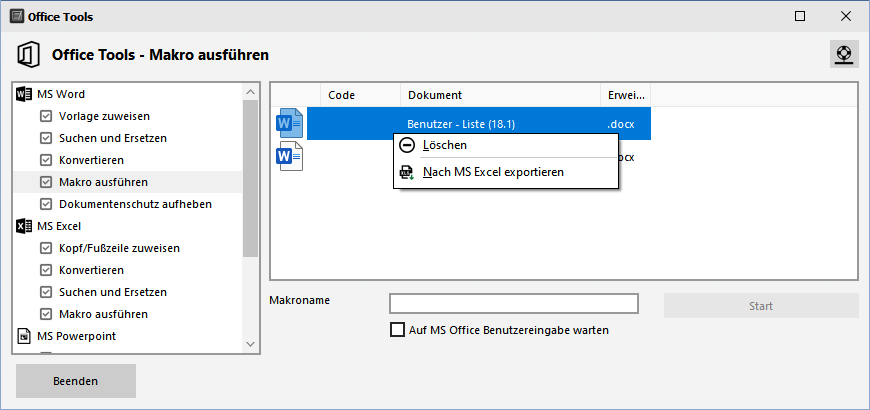This screenshot has width=870, height=410.
Task: Click the Löschen minus-circle icon
Action: tap(407, 145)
